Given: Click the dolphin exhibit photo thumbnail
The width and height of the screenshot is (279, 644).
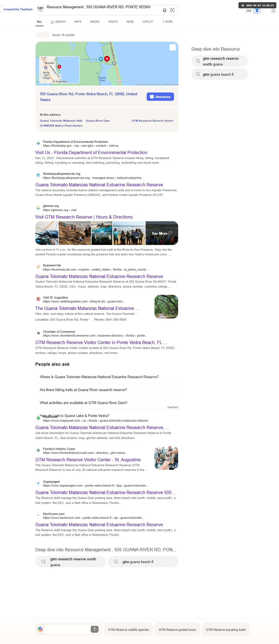Looking at the screenshot, I should (102, 233).
